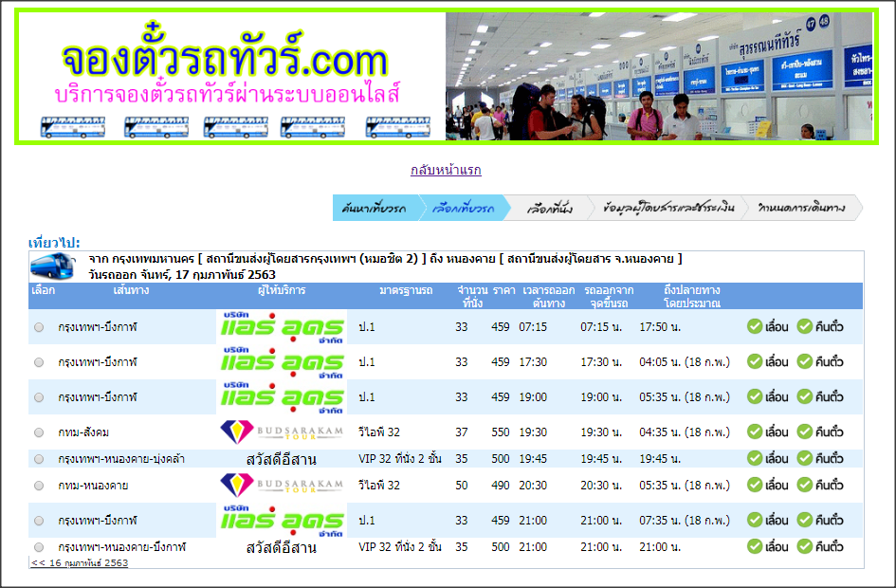Click เลื่อน checkmark icon in 19:00 row
896x588 pixels.
pyautogui.click(x=755, y=396)
